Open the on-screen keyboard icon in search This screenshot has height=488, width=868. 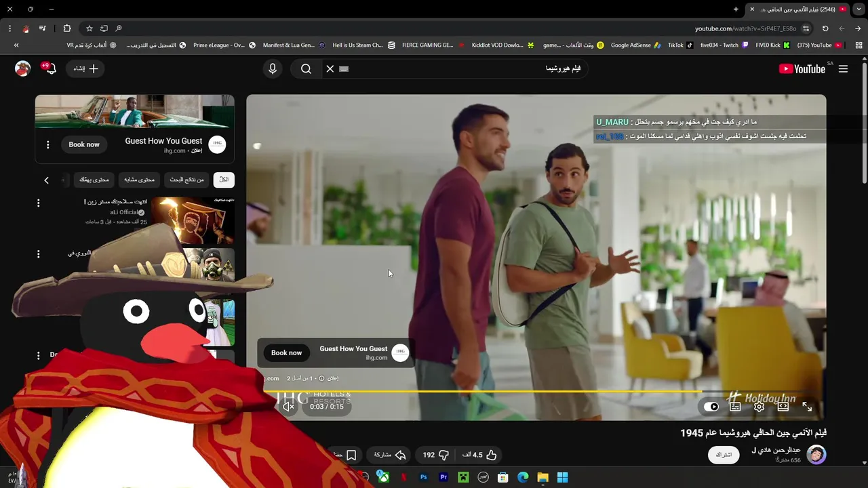point(344,68)
